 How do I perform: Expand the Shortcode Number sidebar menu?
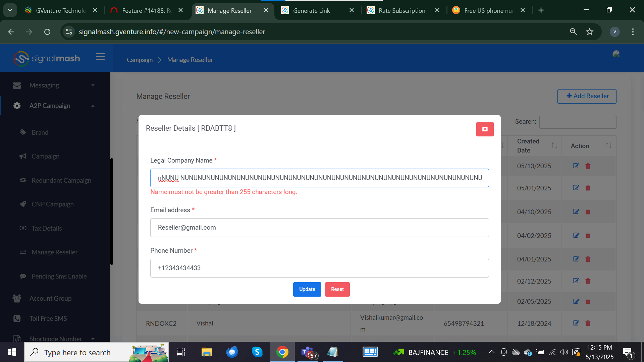pyautogui.click(x=55, y=339)
